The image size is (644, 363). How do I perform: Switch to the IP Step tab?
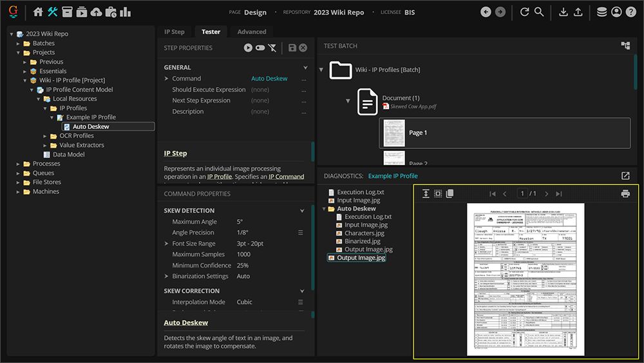pyautogui.click(x=174, y=32)
